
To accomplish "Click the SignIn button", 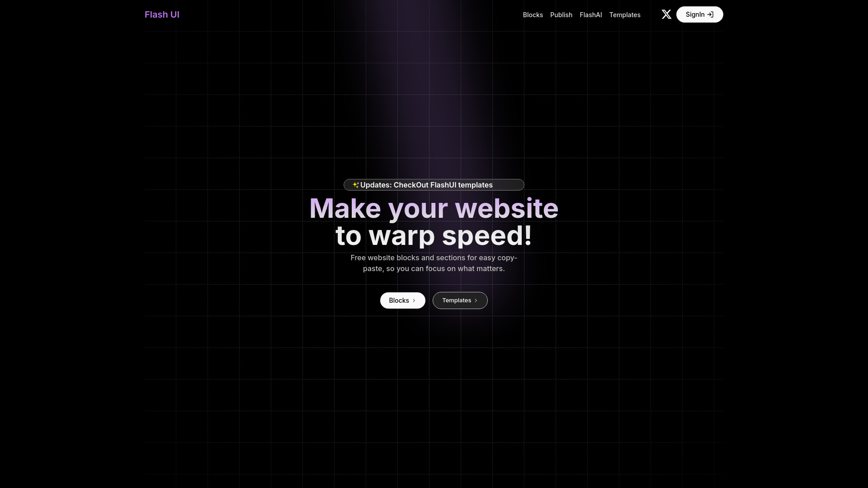I will [x=700, y=14].
